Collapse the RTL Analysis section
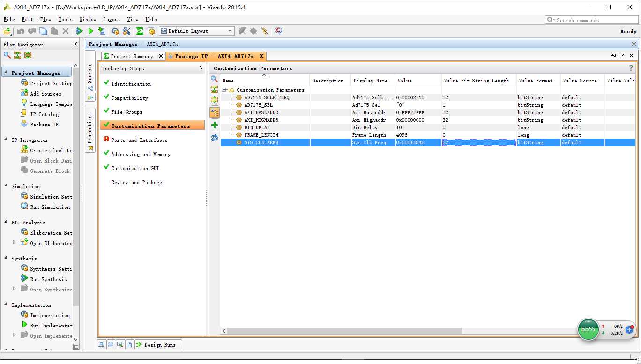The width and height of the screenshot is (641, 364). click(6, 222)
